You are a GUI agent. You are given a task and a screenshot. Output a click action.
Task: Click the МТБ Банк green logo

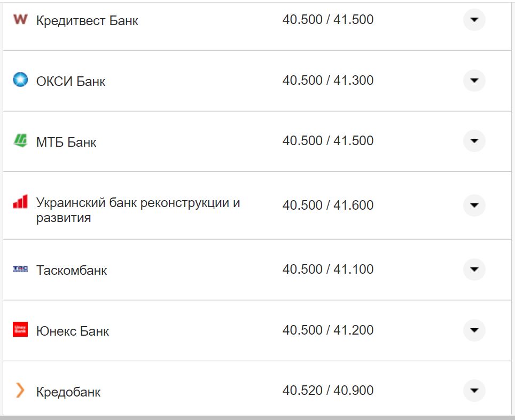20,141
